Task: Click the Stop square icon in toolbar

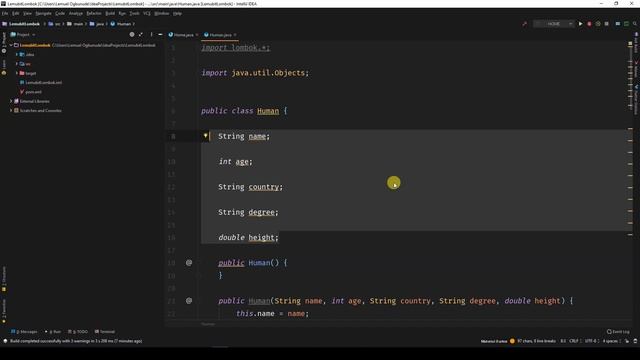Action: (607, 24)
